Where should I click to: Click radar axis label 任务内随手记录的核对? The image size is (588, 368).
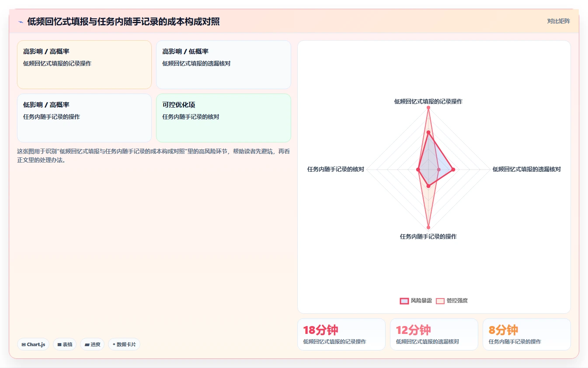[x=336, y=169]
